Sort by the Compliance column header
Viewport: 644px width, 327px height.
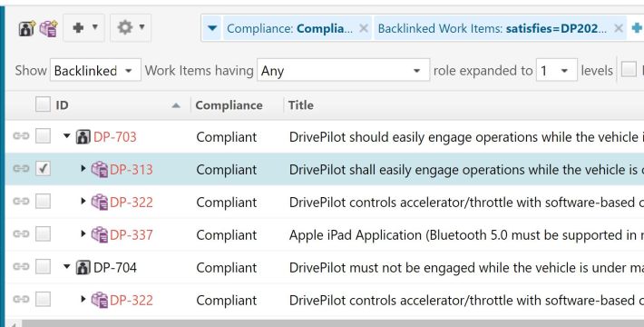point(229,105)
